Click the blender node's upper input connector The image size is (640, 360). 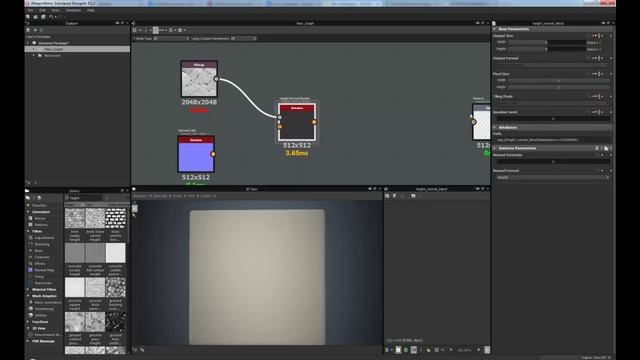[280, 117]
